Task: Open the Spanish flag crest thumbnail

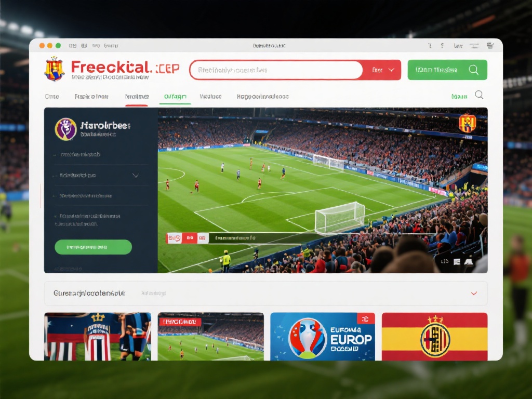Action: pos(435,337)
